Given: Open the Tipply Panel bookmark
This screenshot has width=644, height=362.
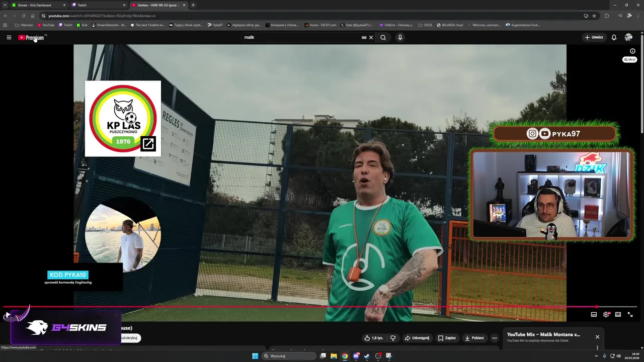Looking at the screenshot, I should coord(186,25).
